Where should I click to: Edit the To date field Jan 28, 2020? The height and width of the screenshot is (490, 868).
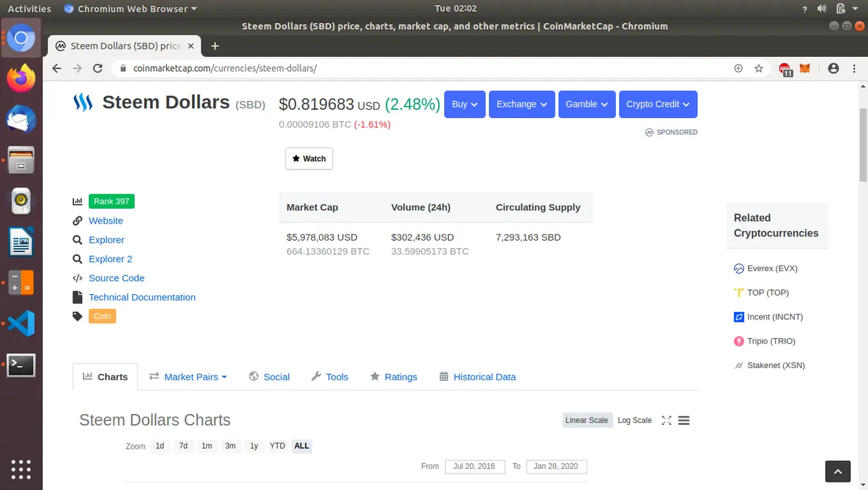pyautogui.click(x=557, y=466)
